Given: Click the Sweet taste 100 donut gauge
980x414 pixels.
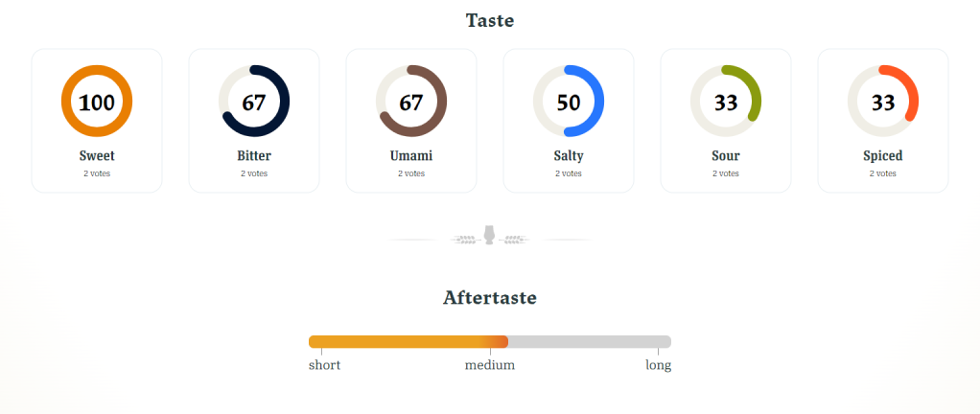Looking at the screenshot, I should pos(97,102).
